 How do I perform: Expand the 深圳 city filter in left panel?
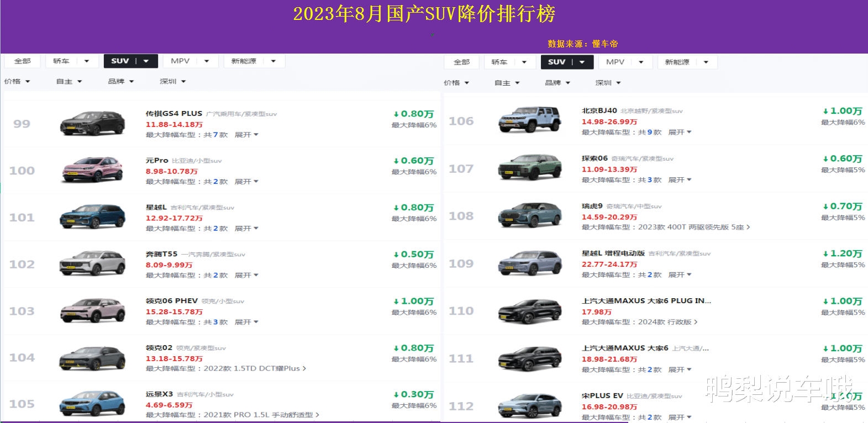tap(173, 82)
